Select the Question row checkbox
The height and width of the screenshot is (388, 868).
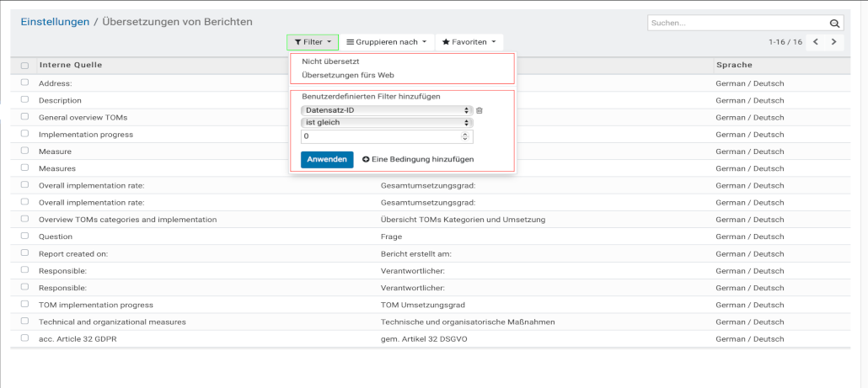click(x=24, y=237)
